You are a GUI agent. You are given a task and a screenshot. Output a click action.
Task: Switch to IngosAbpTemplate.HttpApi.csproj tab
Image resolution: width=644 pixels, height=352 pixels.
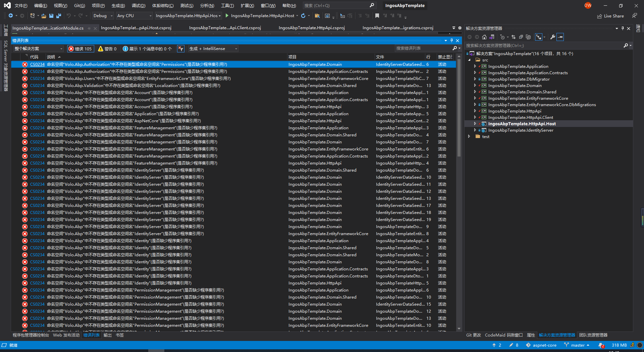coord(312,28)
